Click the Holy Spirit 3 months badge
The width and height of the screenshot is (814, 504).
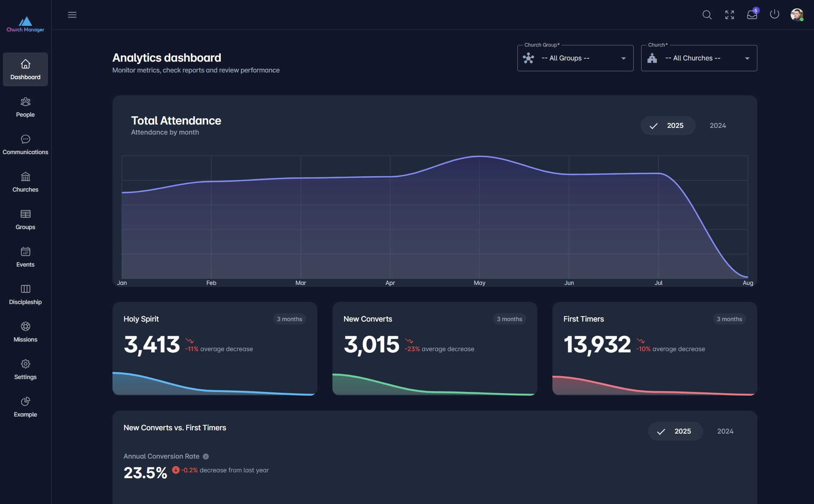[x=290, y=319]
